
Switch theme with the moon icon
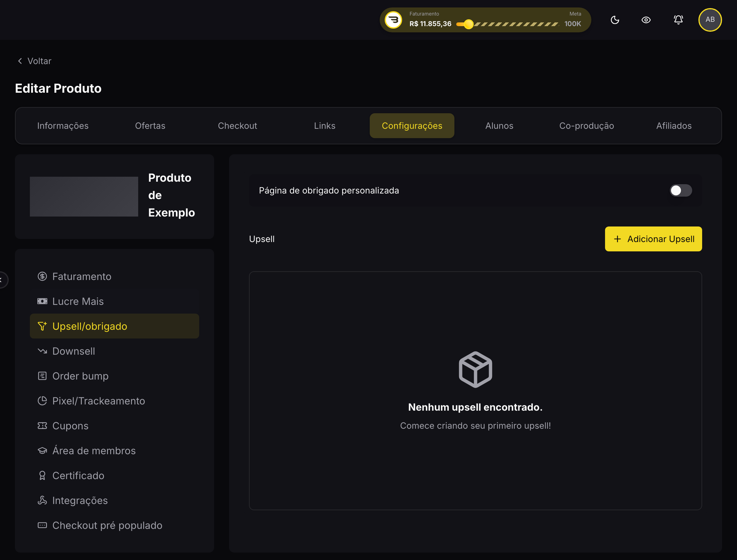[615, 20]
